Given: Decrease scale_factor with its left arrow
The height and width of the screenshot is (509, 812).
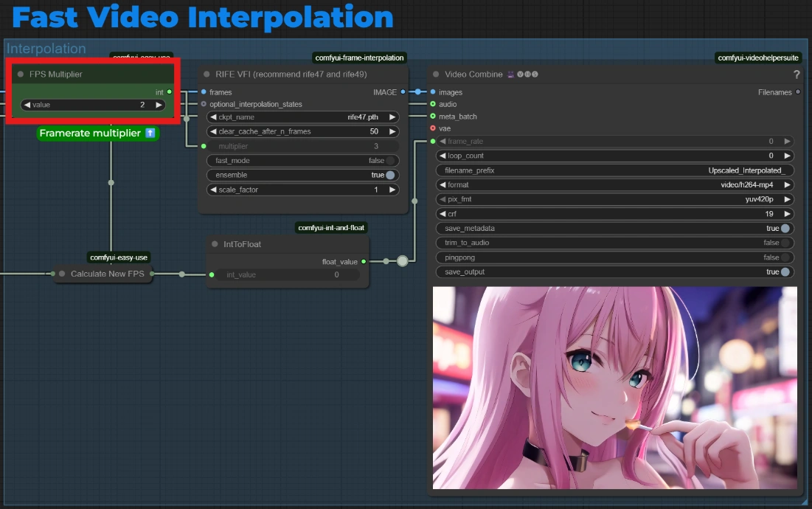Looking at the screenshot, I should pyautogui.click(x=213, y=190).
